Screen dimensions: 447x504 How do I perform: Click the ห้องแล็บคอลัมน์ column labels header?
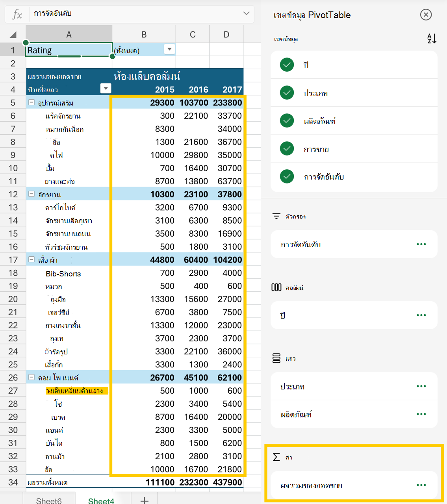pyautogui.click(x=147, y=76)
